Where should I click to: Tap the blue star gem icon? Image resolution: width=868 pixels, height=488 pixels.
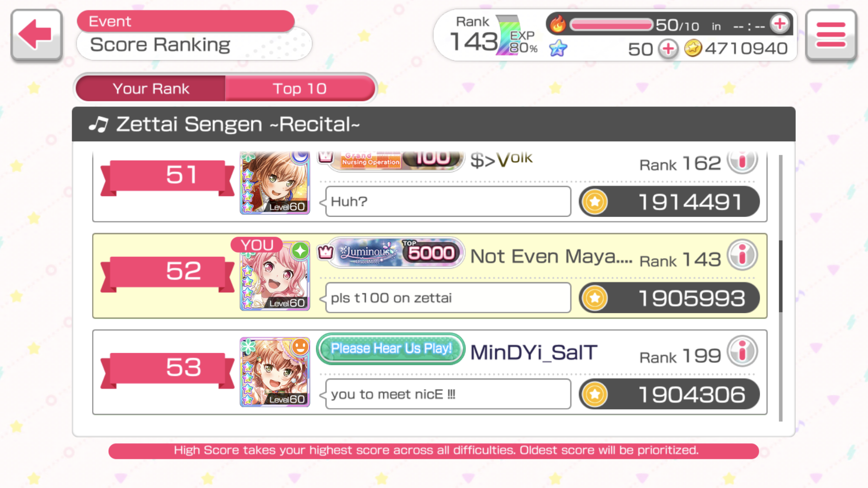coord(558,49)
